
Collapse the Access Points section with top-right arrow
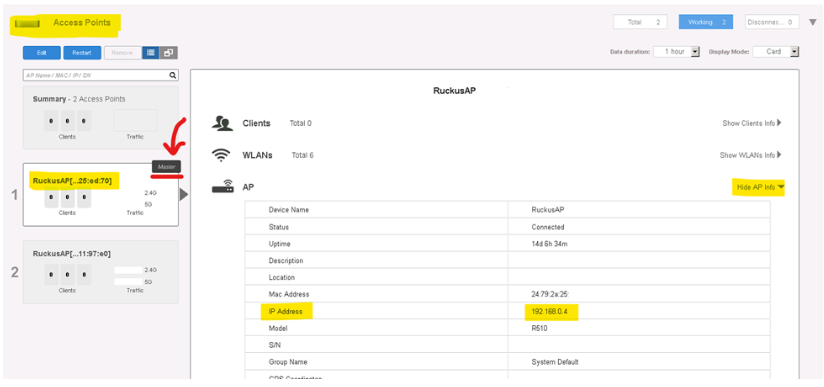tap(812, 22)
